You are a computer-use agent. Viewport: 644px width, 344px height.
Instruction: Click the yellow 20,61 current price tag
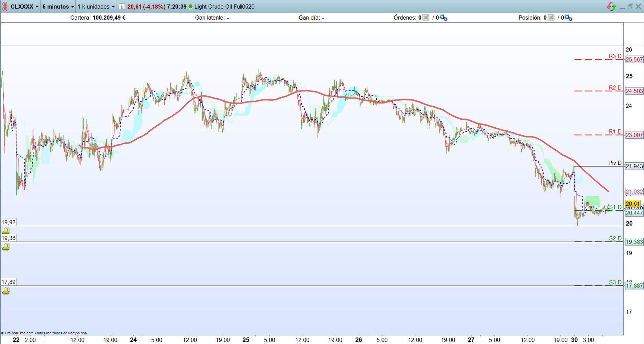pos(633,204)
